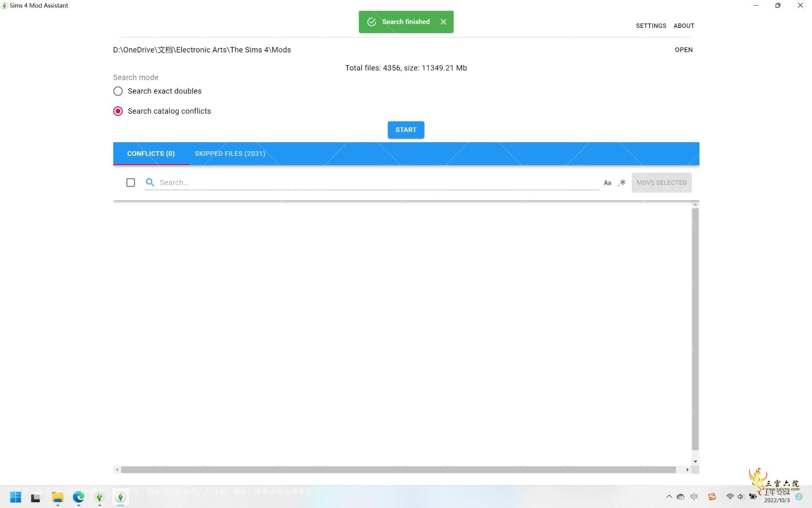This screenshot has width=812, height=508.
Task: Click the scroll right arrow
Action: coord(687,470)
